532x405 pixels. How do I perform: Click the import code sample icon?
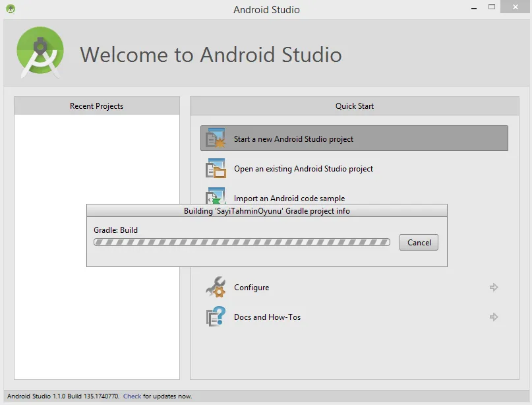tap(216, 196)
